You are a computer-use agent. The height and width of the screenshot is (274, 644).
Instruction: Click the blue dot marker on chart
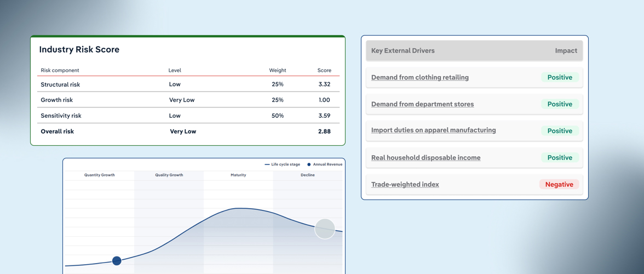(x=117, y=261)
